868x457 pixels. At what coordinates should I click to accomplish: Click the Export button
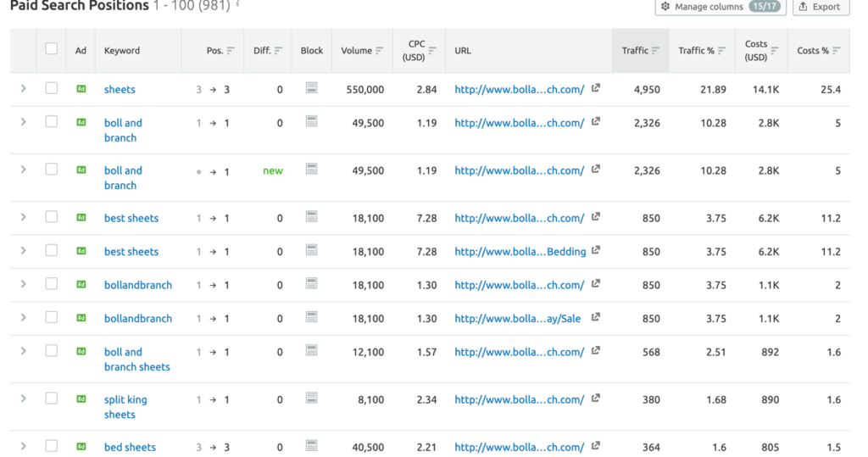821,7
